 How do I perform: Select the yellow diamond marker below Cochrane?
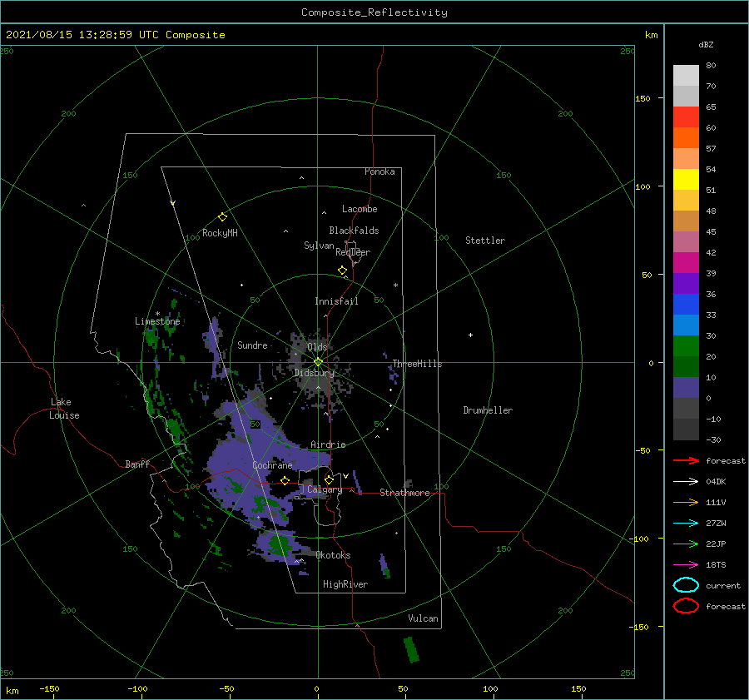[285, 480]
